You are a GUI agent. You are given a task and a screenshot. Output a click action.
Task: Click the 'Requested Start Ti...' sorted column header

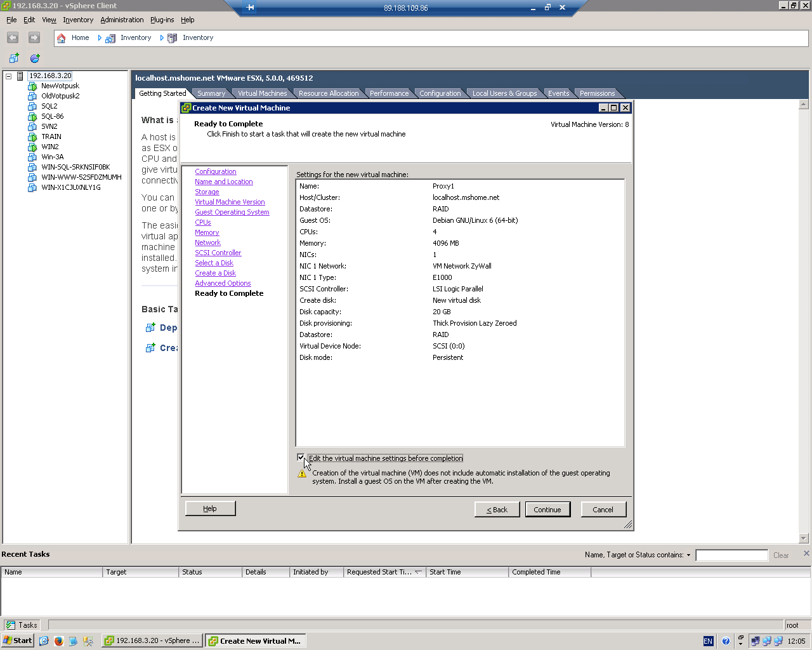(x=384, y=572)
